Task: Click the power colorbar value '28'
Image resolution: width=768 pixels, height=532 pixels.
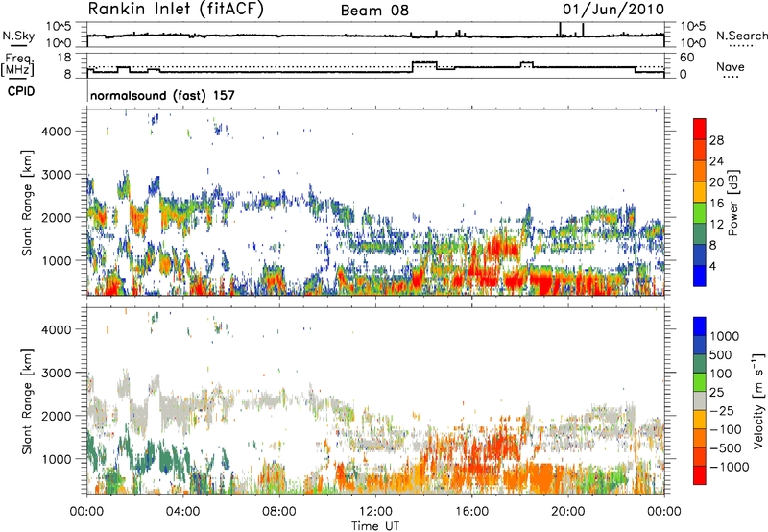Action: (x=716, y=140)
